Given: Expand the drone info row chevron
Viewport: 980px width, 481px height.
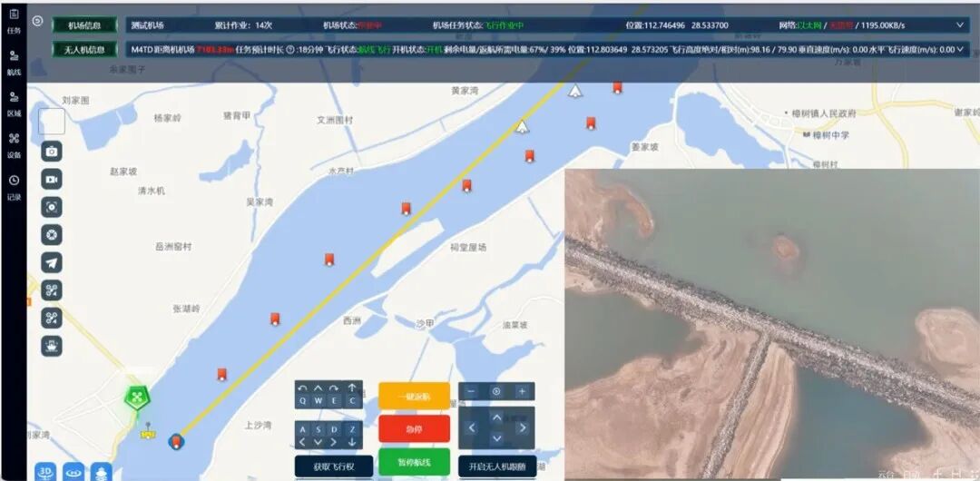Looking at the screenshot, I should (960, 50).
